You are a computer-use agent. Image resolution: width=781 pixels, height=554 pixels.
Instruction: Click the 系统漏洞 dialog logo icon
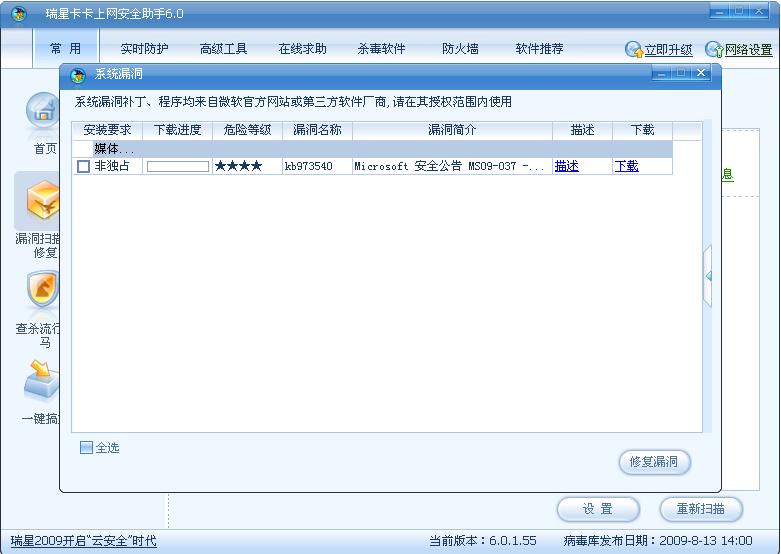click(x=78, y=75)
